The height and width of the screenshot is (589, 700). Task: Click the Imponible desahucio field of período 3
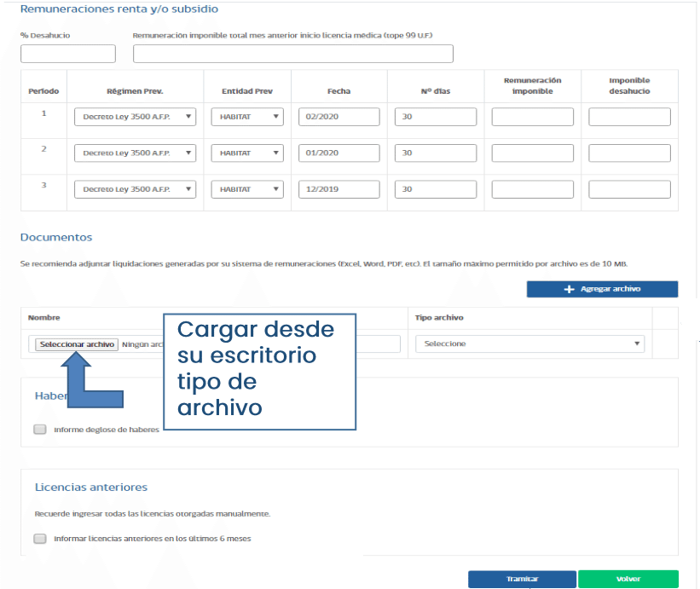(628, 189)
